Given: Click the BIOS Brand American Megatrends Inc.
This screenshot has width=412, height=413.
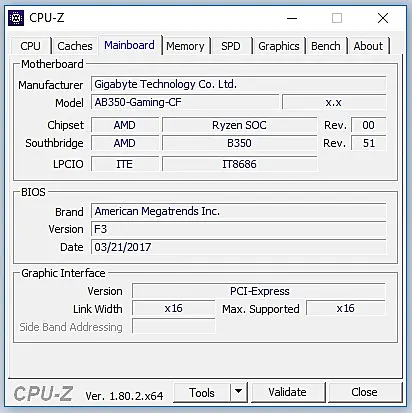Looking at the screenshot, I should (x=239, y=211).
